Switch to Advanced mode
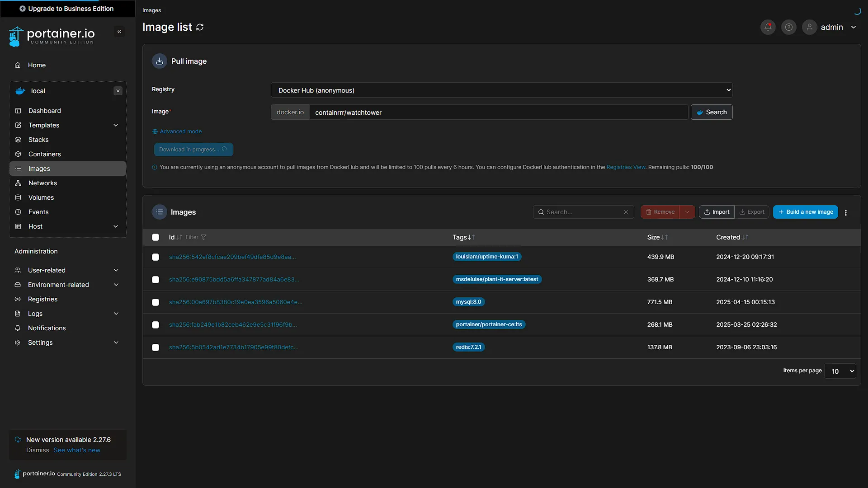 point(177,131)
